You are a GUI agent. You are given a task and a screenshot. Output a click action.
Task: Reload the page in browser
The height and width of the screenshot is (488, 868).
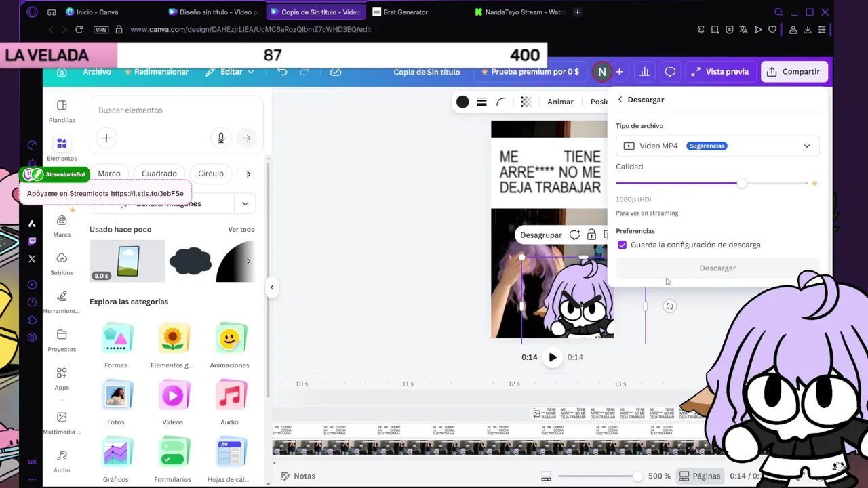pyautogui.click(x=79, y=30)
